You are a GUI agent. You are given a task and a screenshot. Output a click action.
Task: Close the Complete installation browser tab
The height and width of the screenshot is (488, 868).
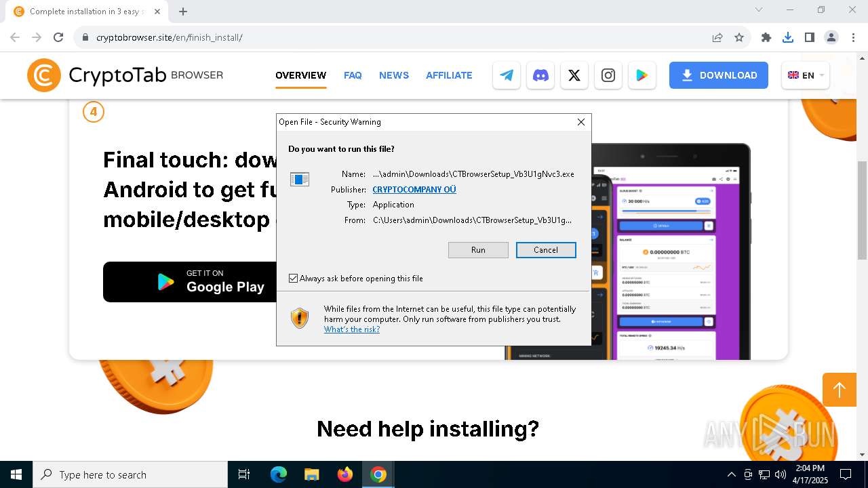pyautogui.click(x=157, y=12)
